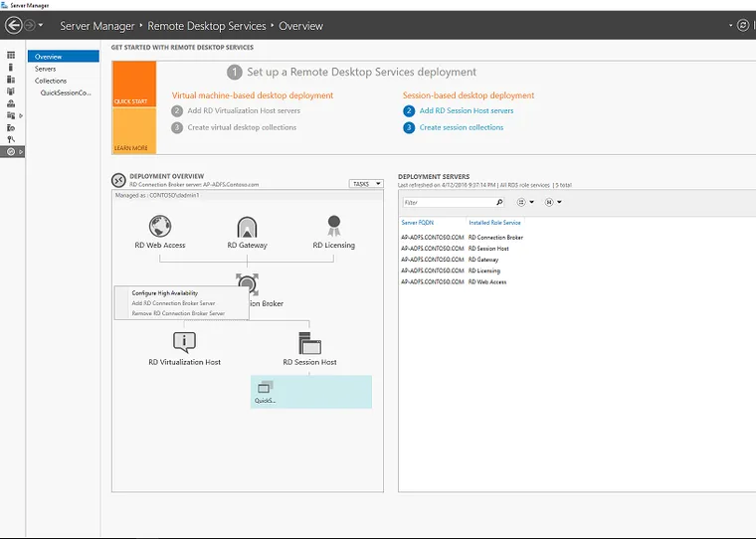
Task: Click the RD Connection Broker icon
Action: click(248, 284)
